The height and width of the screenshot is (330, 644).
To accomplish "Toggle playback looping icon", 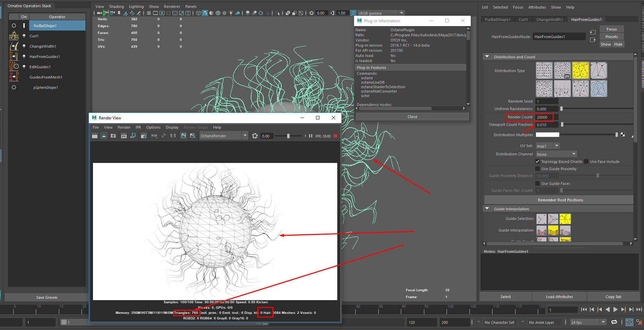I will tap(614, 322).
